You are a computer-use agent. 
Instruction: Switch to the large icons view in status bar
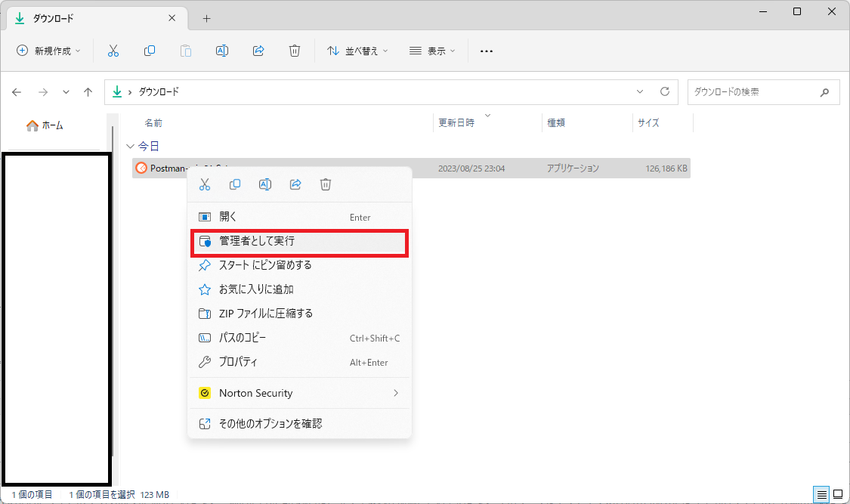(838, 494)
